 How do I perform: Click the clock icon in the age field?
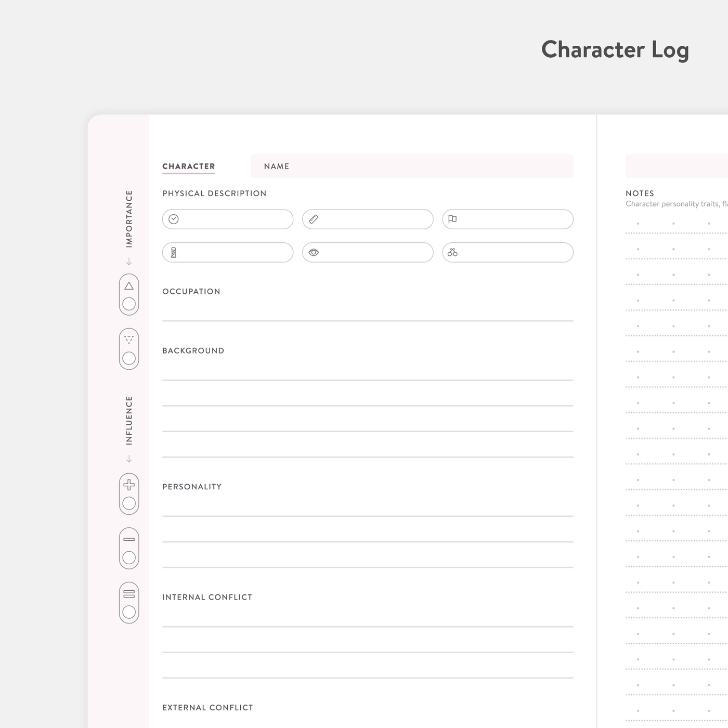(x=174, y=219)
